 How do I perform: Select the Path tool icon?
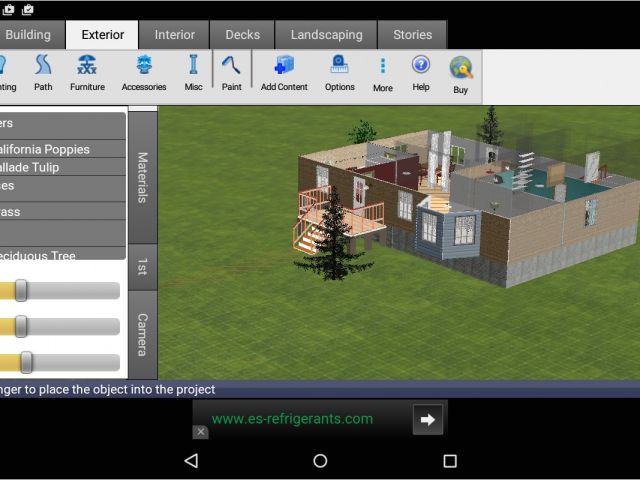tap(43, 72)
